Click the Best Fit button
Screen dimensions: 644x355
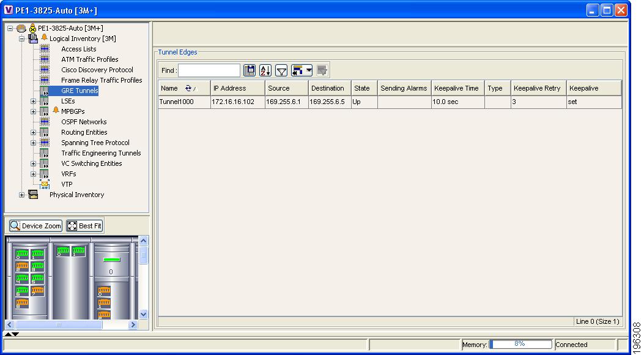84,226
